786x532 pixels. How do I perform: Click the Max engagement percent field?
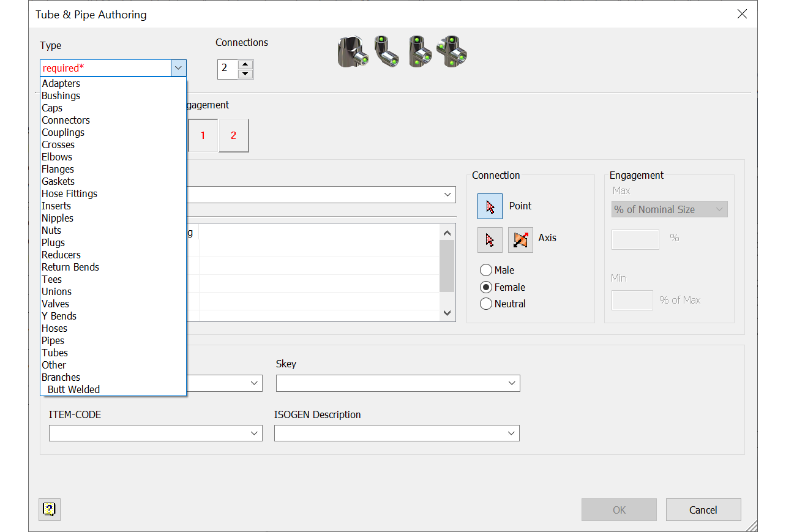(x=635, y=239)
